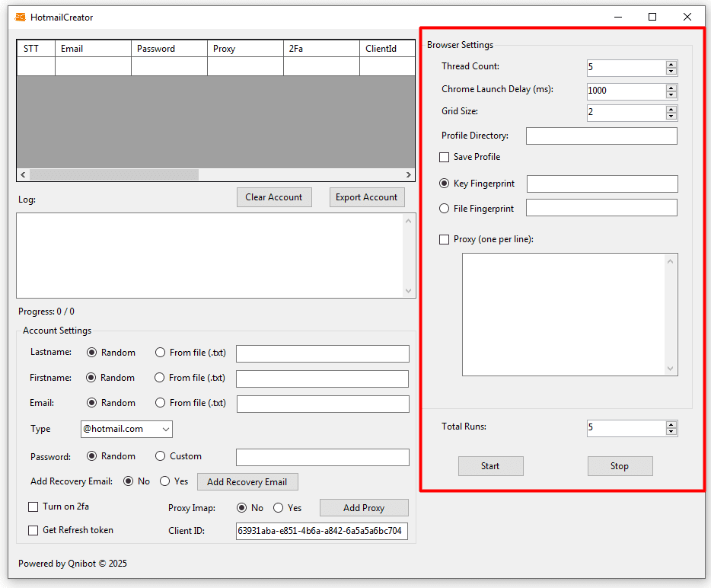Set Proxy Imap to No

click(x=241, y=508)
